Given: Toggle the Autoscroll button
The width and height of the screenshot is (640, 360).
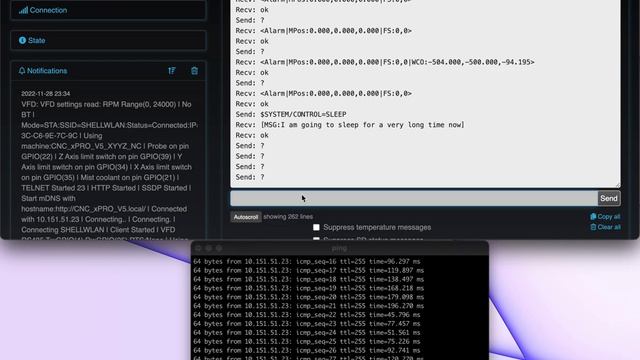Looking at the screenshot, I should [246, 217].
